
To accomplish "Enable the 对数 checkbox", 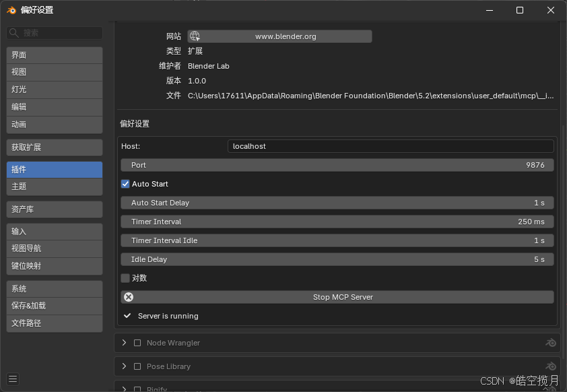I will click(125, 278).
